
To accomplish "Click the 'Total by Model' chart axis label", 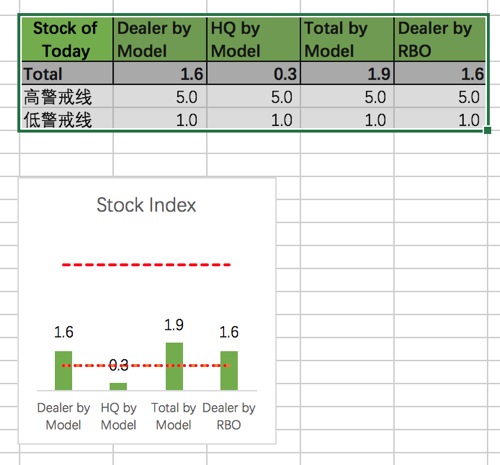I will pos(174,416).
